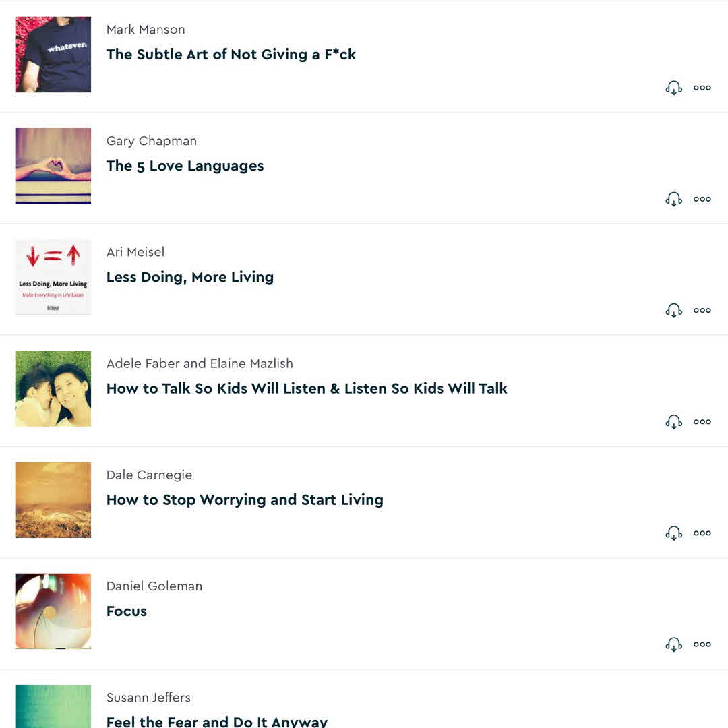
Task: Download audio for The 5 Love Languages
Action: tap(673, 200)
